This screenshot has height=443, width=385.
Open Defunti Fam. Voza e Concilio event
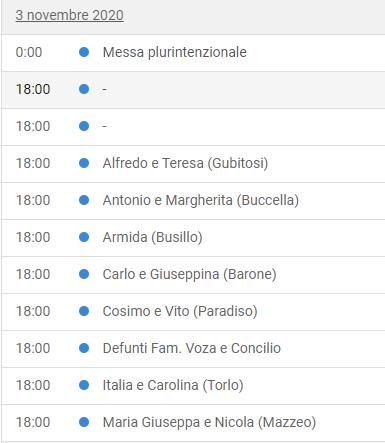(192, 348)
